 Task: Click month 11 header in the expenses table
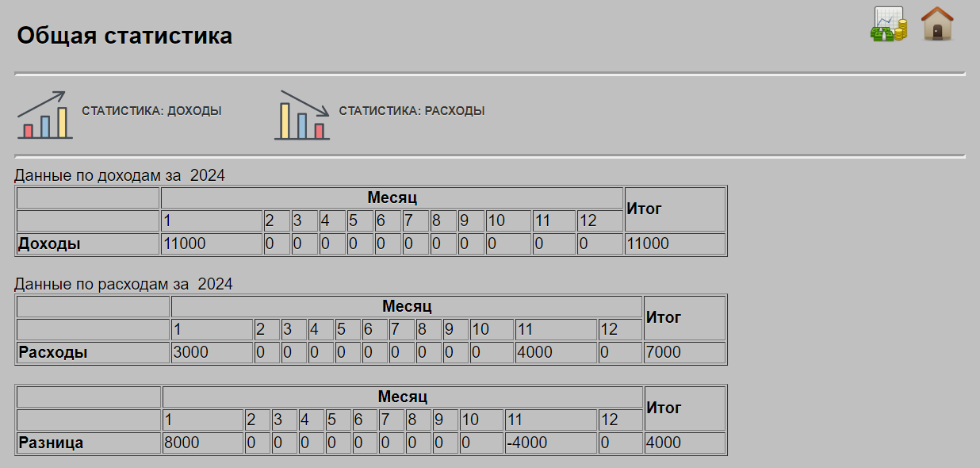tap(555, 329)
